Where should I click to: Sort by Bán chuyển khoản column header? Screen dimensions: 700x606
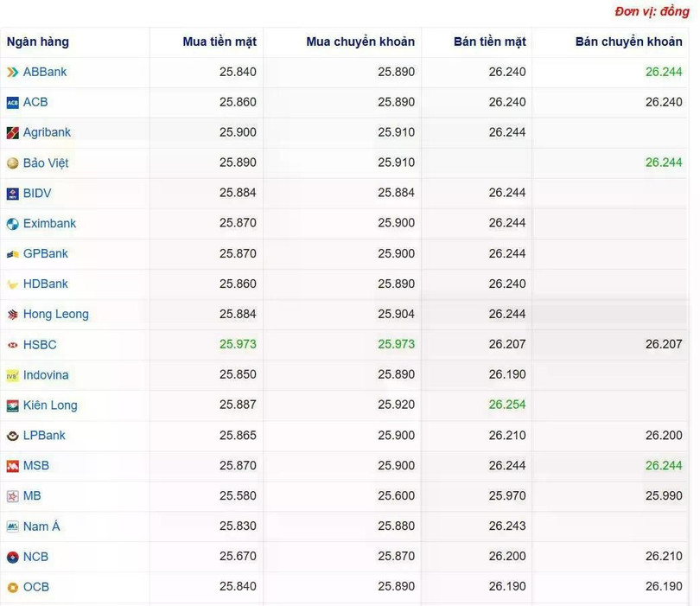pyautogui.click(x=628, y=42)
